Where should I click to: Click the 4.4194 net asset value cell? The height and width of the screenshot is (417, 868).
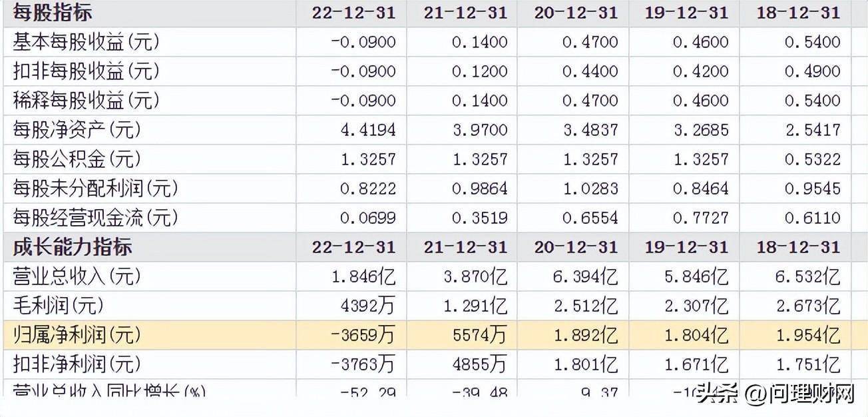368,130
